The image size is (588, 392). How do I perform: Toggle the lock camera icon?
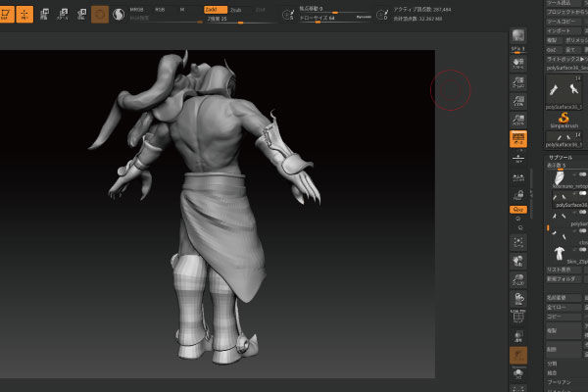click(518, 195)
